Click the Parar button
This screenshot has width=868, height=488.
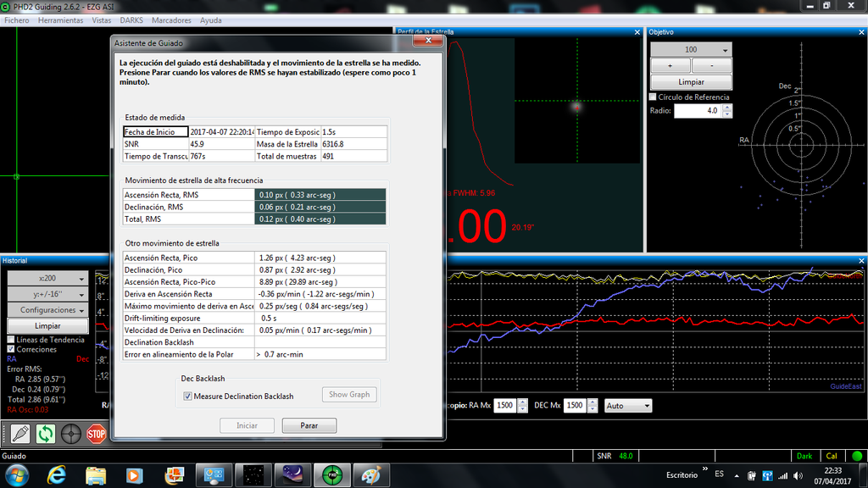[309, 425]
